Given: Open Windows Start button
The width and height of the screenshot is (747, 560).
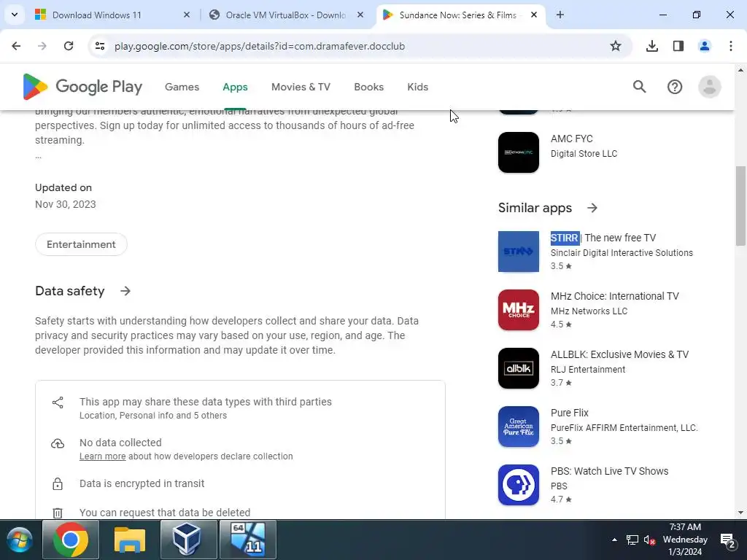Looking at the screenshot, I should click(x=20, y=540).
